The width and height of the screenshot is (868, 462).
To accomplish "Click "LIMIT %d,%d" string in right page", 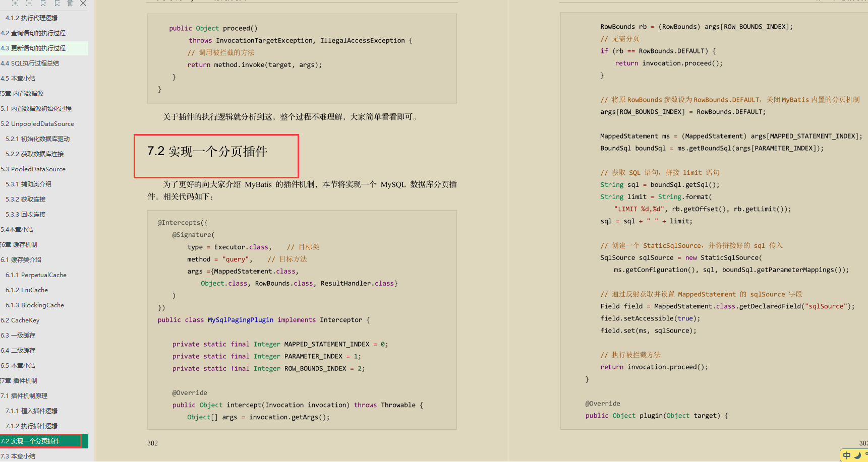I will [639, 209].
